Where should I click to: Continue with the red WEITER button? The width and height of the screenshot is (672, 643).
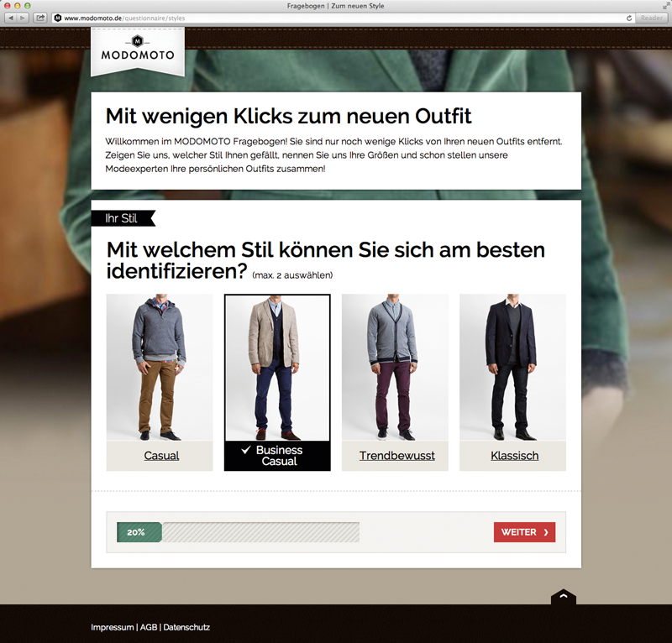[x=524, y=532]
